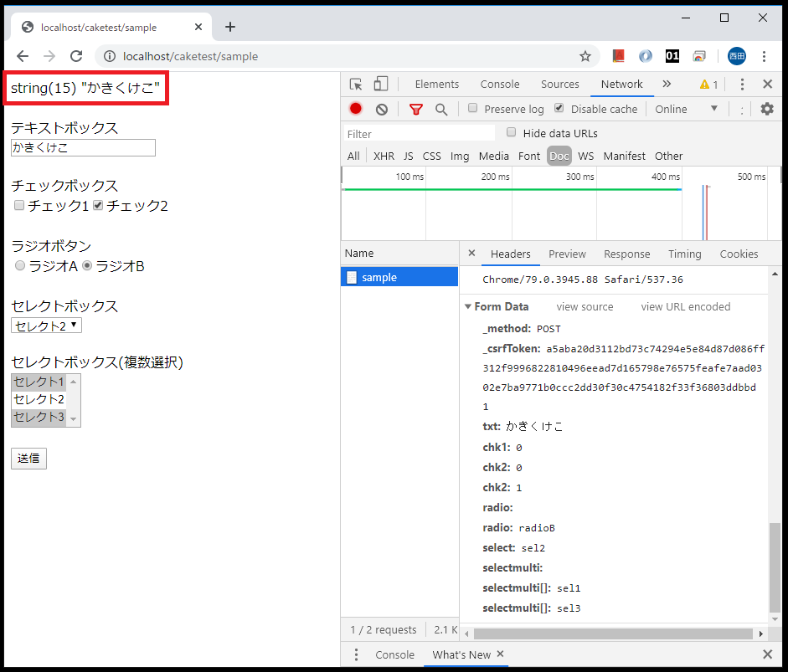Open the セレクト2 select box
The width and height of the screenshot is (788, 672).
point(47,326)
